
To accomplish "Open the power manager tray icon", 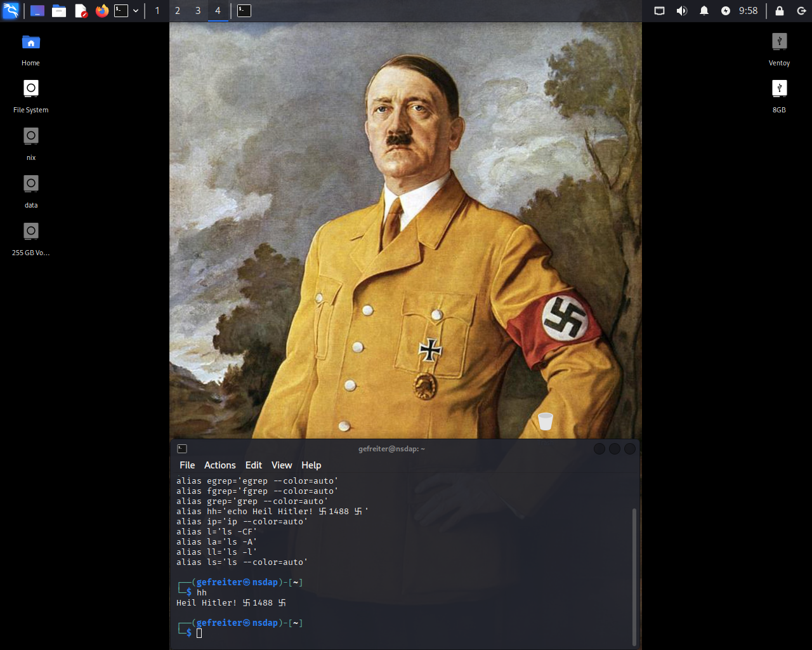I will point(726,11).
